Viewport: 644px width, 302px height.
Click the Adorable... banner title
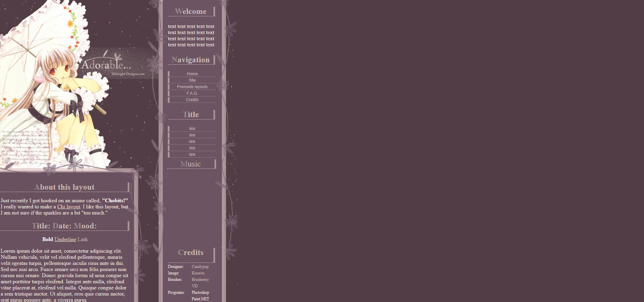click(x=106, y=64)
